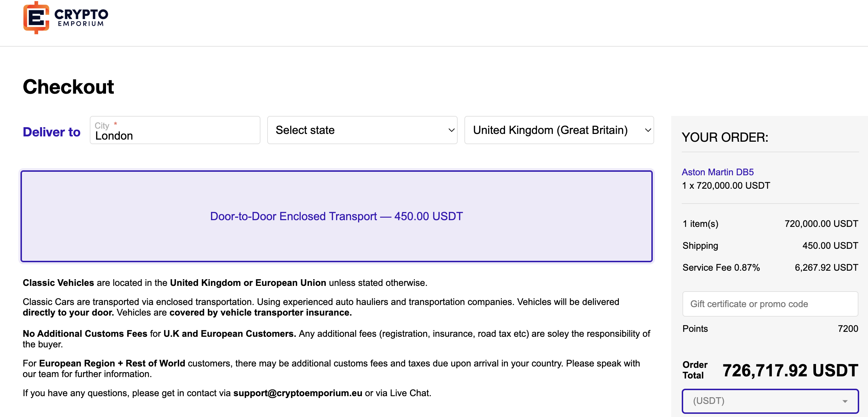Click the YOUR ORDER heading
This screenshot has width=868, height=417.
pyautogui.click(x=725, y=137)
